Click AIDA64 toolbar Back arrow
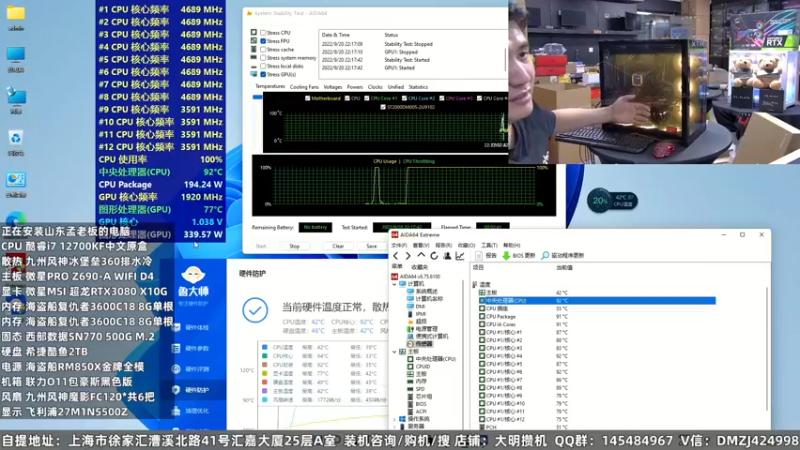800x450 pixels. pyautogui.click(x=396, y=256)
